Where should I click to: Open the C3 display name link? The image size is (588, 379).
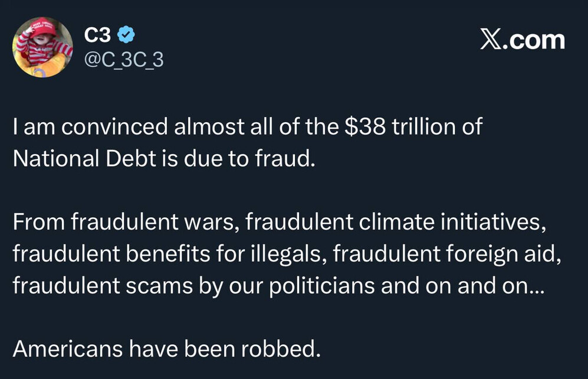click(x=97, y=36)
